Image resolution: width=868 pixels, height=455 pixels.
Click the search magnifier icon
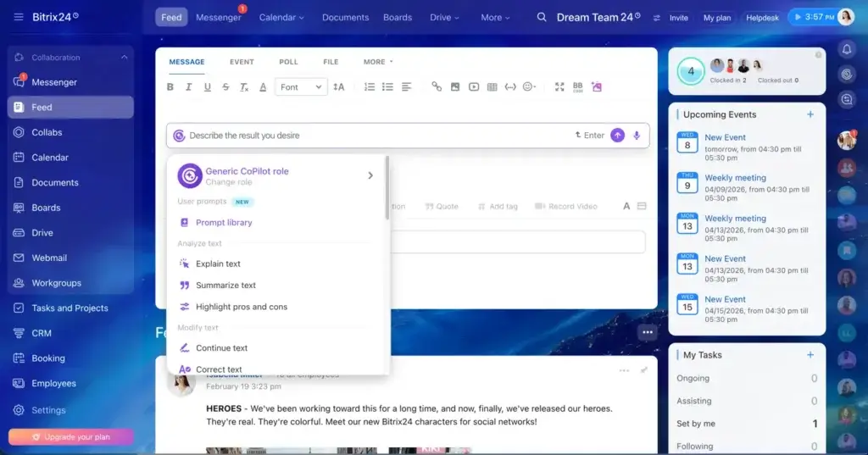click(542, 17)
